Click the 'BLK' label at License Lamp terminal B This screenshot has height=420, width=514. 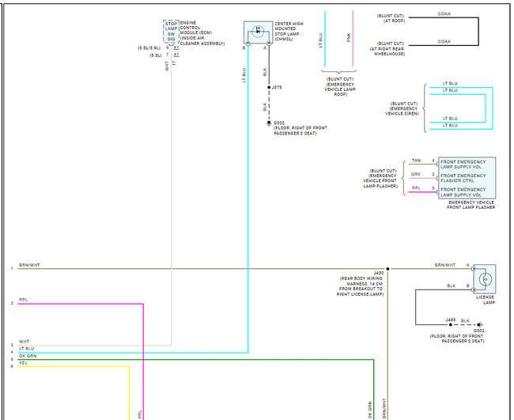452,286
